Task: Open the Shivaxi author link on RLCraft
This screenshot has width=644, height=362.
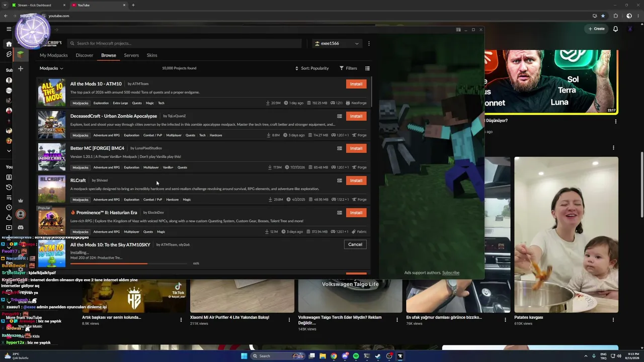Action: (102, 180)
